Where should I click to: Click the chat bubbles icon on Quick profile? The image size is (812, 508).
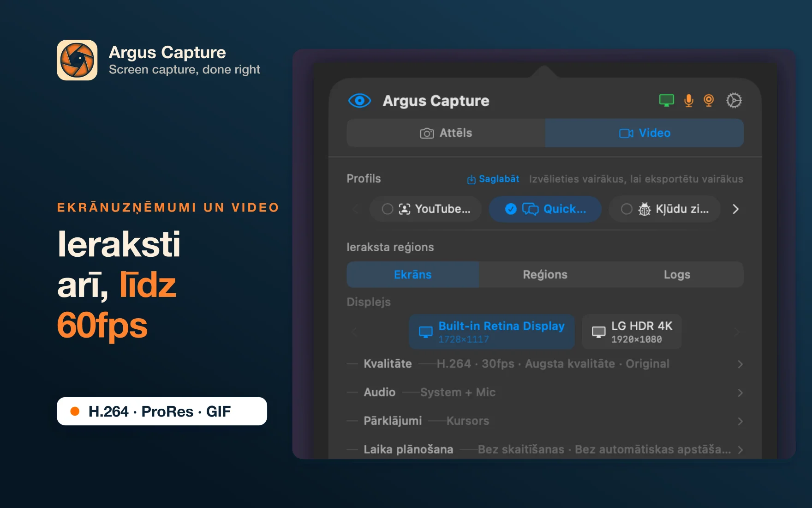coord(530,209)
